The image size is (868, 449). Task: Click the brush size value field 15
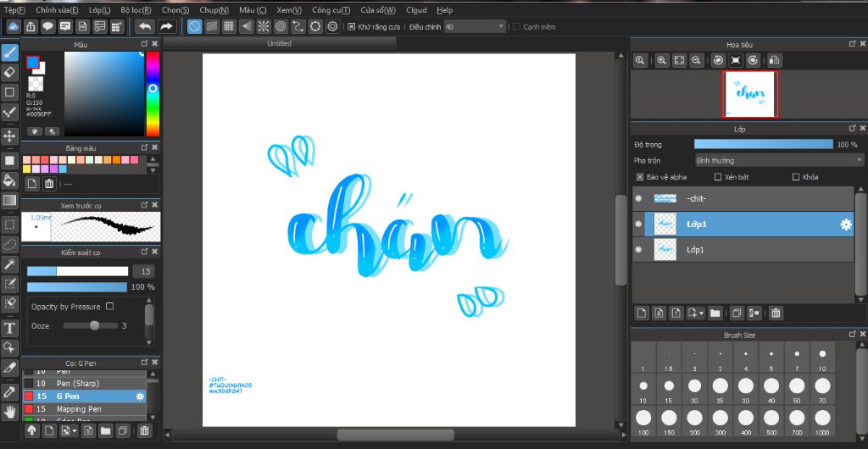(143, 271)
